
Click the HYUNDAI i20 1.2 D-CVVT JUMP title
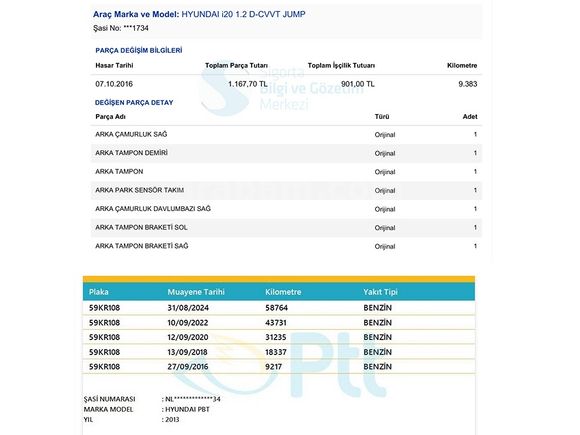click(243, 14)
